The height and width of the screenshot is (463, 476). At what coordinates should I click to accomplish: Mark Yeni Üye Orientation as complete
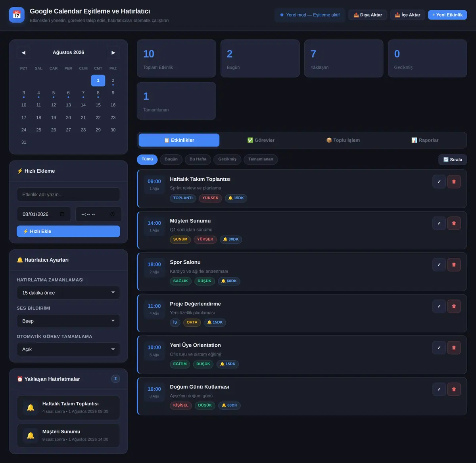tap(439, 347)
